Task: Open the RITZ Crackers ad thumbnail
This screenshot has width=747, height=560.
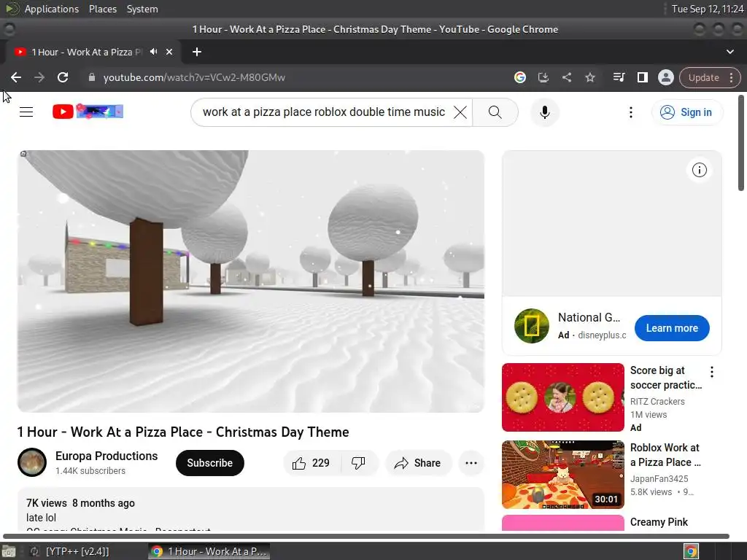Action: pos(562,397)
